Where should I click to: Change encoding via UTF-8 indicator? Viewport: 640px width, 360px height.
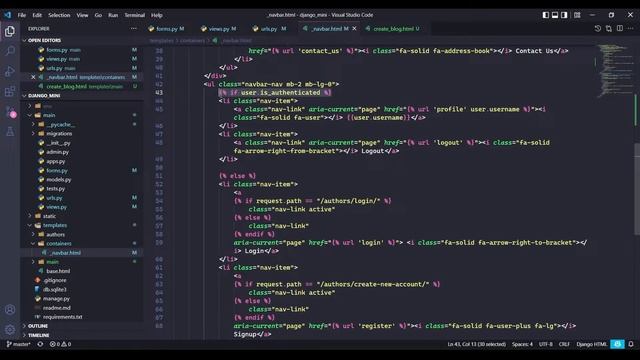546,344
